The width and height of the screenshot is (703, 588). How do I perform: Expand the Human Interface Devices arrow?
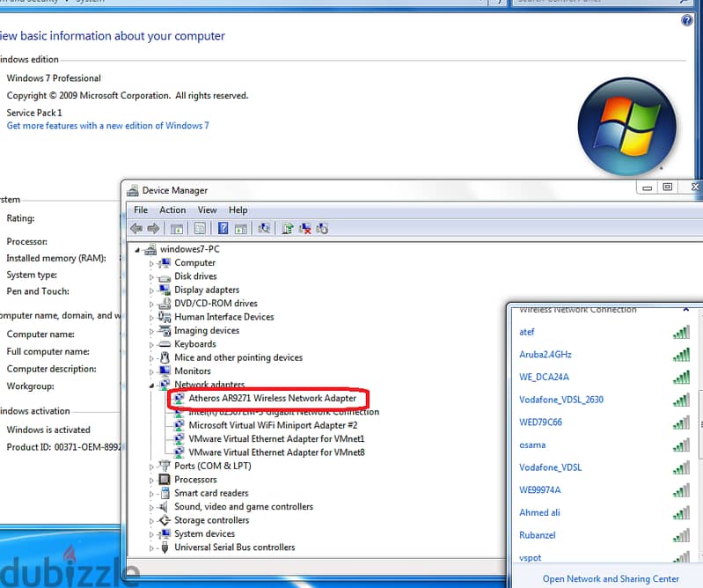(151, 318)
